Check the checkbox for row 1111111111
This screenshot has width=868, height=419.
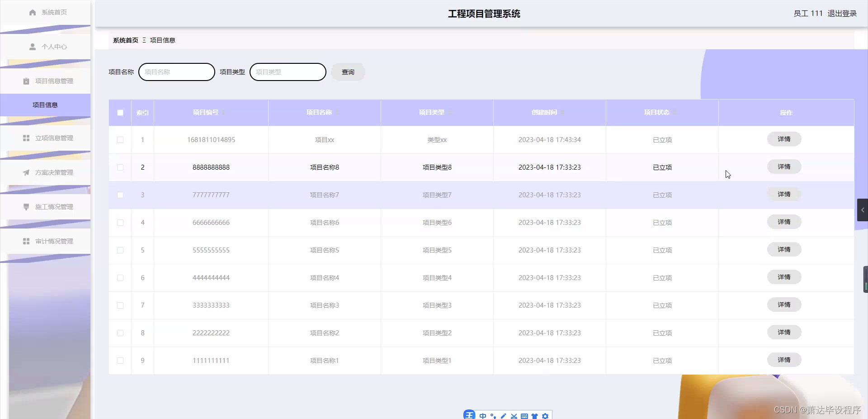pyautogui.click(x=120, y=361)
